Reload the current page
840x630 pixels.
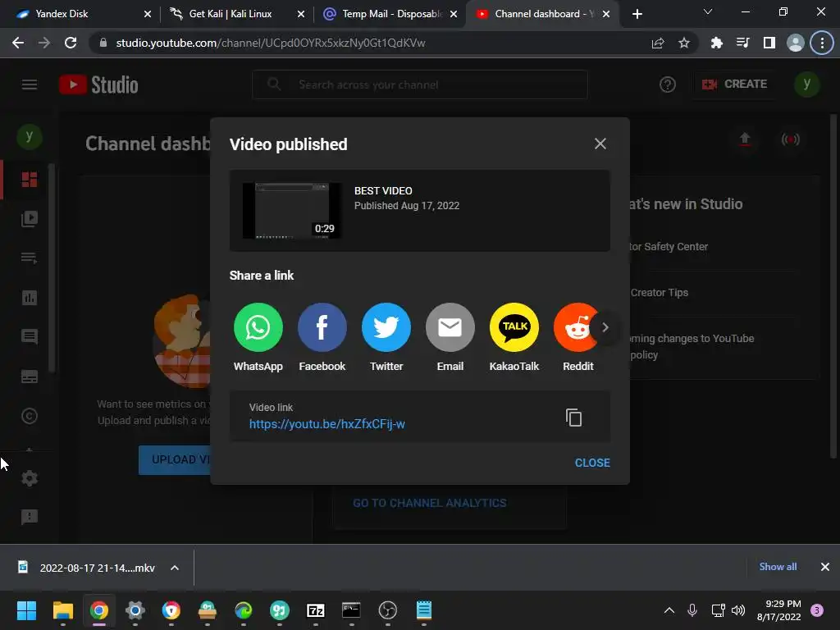(x=71, y=43)
